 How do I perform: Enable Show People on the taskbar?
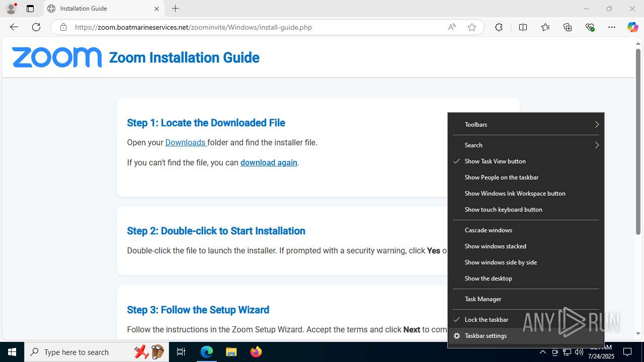click(526, 177)
